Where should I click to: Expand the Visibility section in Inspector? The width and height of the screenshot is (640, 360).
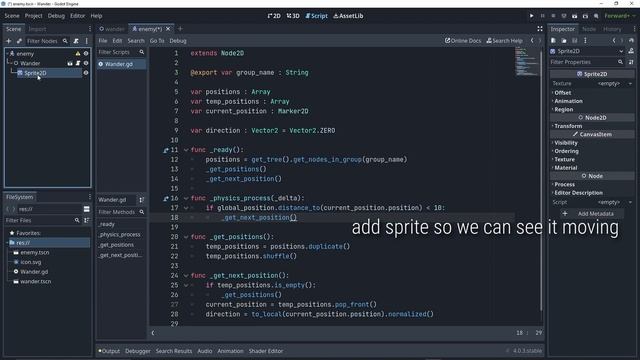(x=566, y=143)
